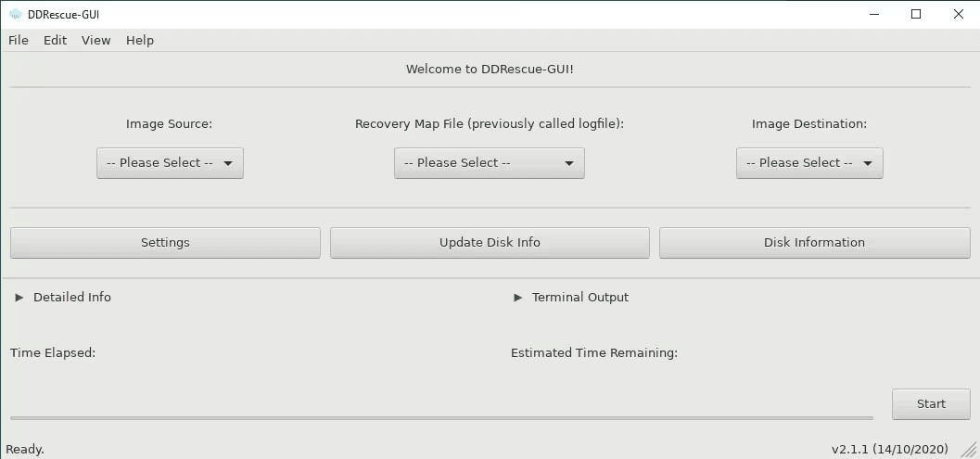Open the Disk Information window
This screenshot has width=980, height=459.
click(814, 243)
